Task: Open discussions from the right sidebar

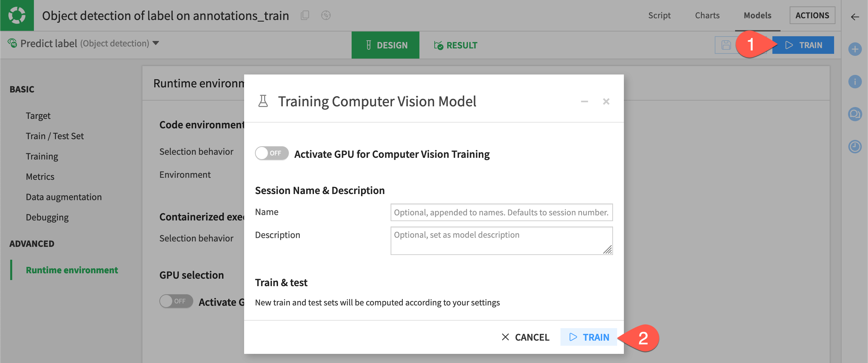Action: click(x=855, y=114)
